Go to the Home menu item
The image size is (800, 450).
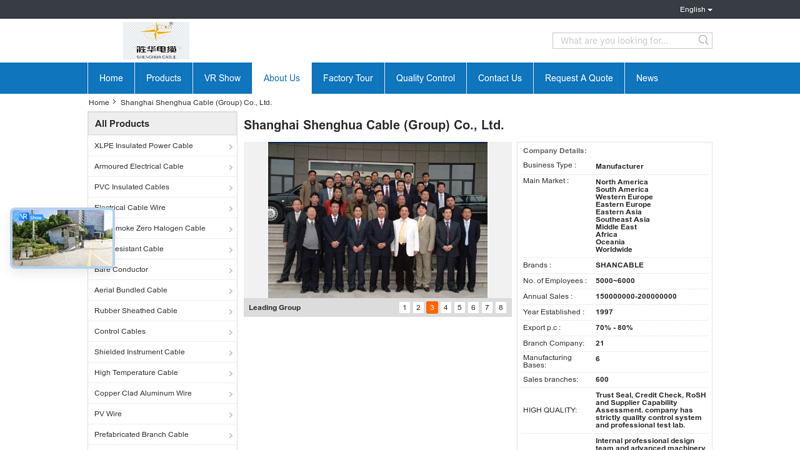[x=111, y=78]
